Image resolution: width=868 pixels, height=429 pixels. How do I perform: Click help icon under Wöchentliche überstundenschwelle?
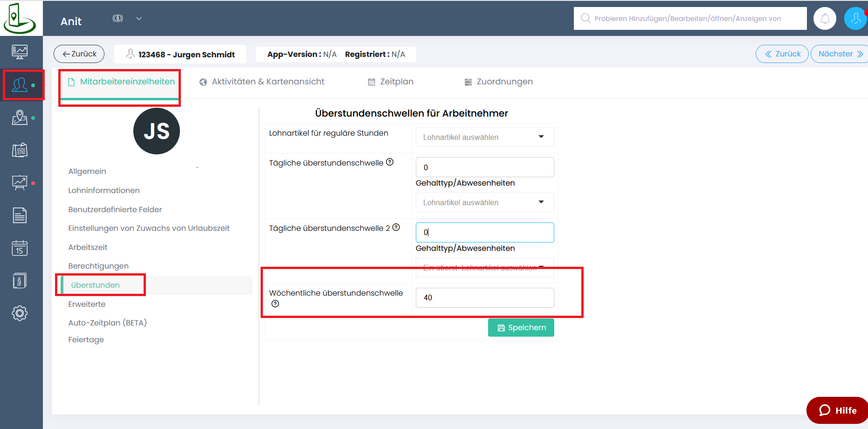tap(275, 304)
